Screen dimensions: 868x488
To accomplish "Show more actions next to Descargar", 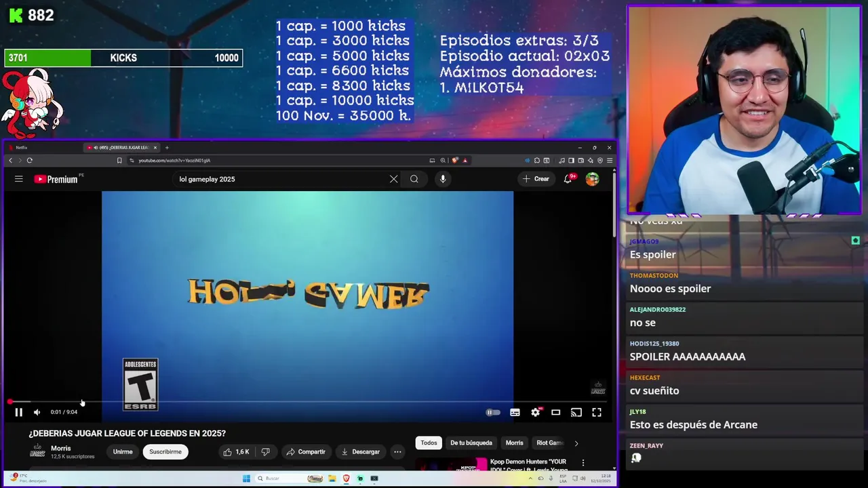I will point(398,452).
